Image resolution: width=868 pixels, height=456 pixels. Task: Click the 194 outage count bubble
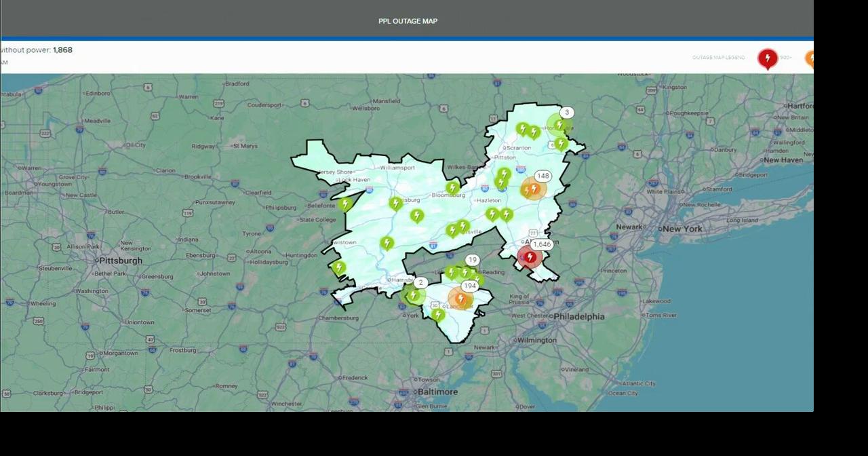click(x=469, y=286)
